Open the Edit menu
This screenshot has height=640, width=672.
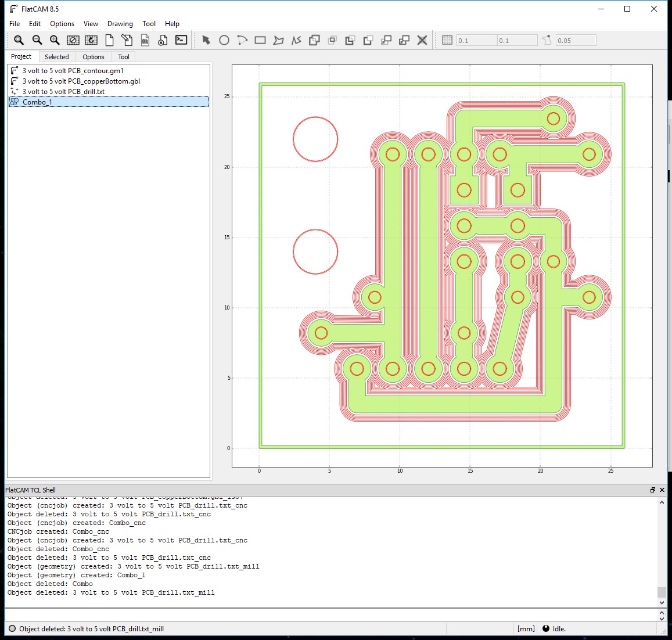(x=35, y=24)
